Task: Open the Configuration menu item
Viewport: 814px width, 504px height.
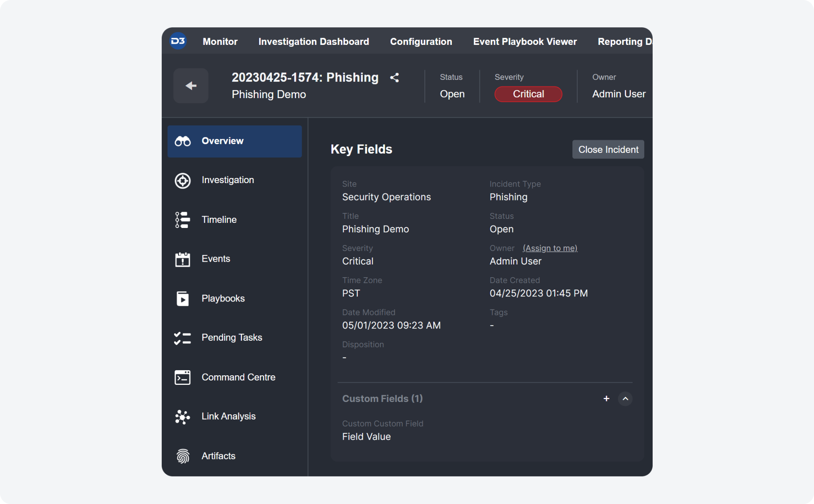Action: pyautogui.click(x=421, y=42)
